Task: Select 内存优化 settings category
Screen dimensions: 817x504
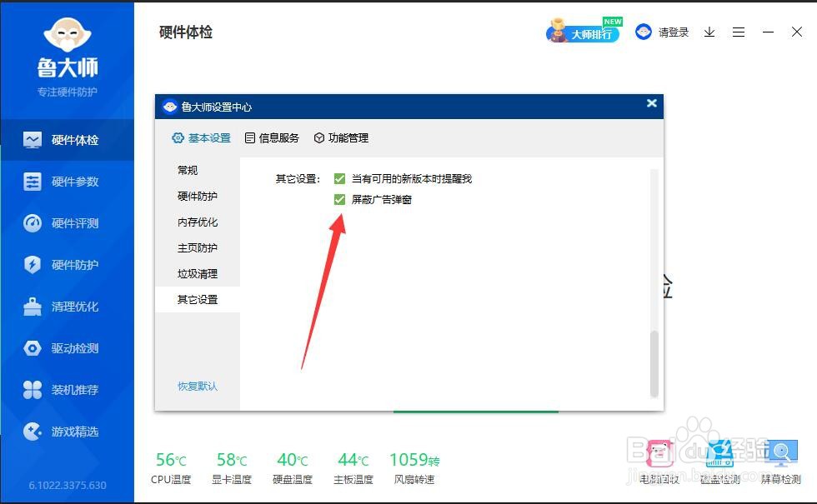Action: coord(198,222)
